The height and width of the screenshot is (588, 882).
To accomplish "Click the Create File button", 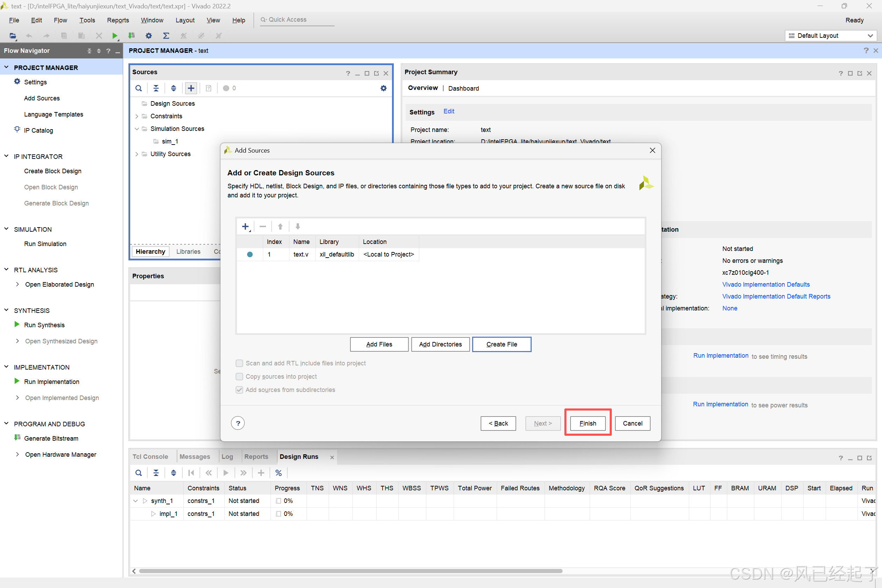I will 501,344.
